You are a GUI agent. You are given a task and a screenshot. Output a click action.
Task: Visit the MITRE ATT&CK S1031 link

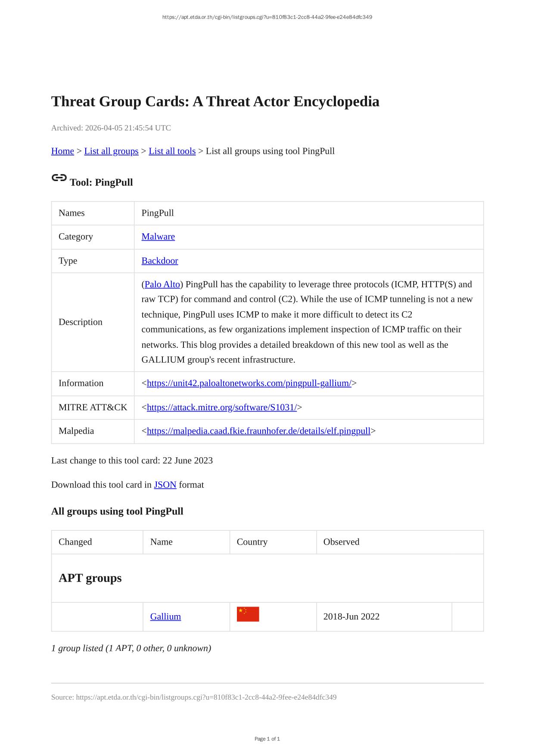click(221, 407)
